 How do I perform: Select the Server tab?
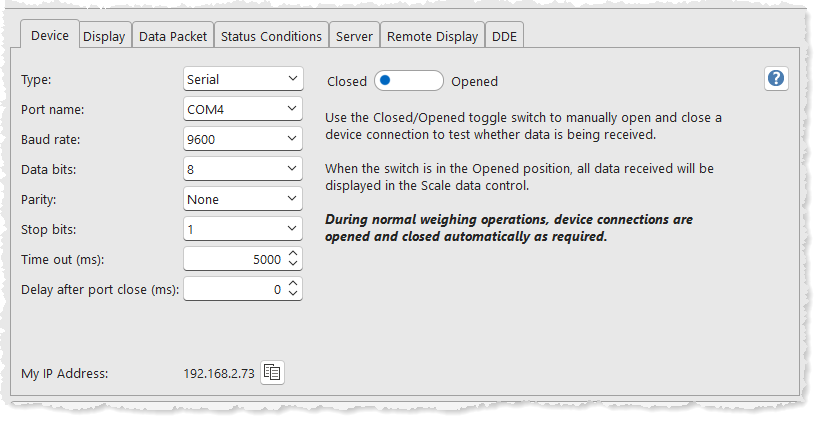354,37
